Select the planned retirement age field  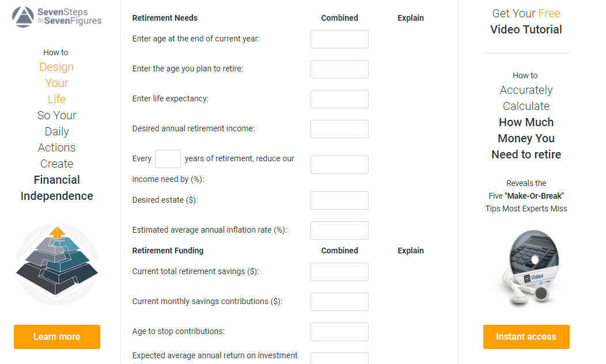click(x=339, y=69)
